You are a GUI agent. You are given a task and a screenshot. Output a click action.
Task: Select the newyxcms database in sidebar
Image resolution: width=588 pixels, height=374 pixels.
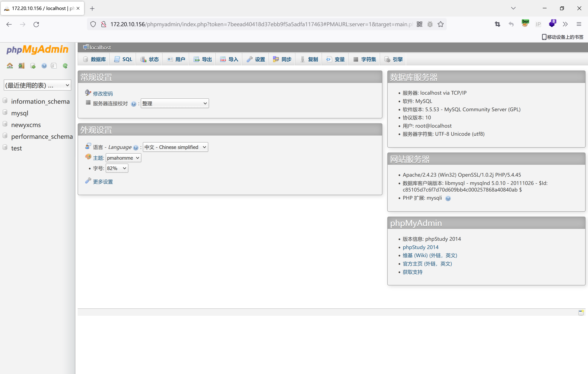pos(26,125)
